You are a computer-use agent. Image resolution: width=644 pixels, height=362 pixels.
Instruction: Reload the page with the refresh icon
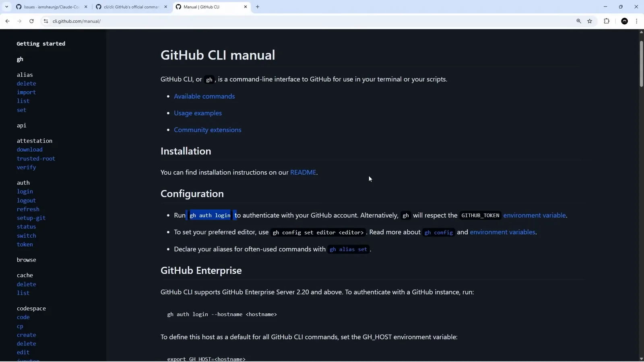(x=31, y=21)
